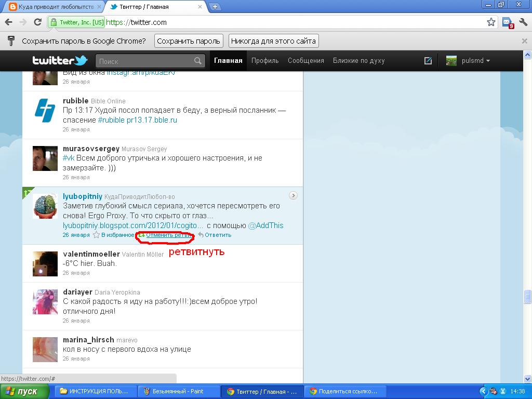Bookmark page with star icon
This screenshot has width=532, height=399.
491,22
